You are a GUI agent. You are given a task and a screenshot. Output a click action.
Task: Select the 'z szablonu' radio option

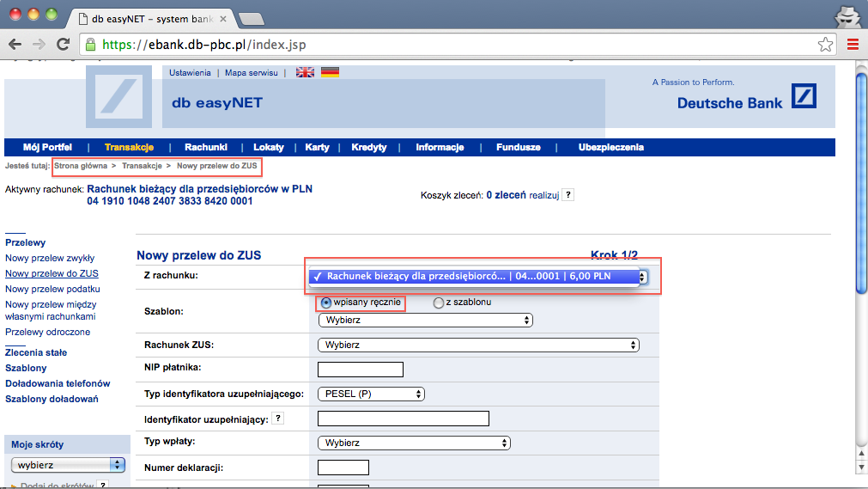pyautogui.click(x=439, y=303)
